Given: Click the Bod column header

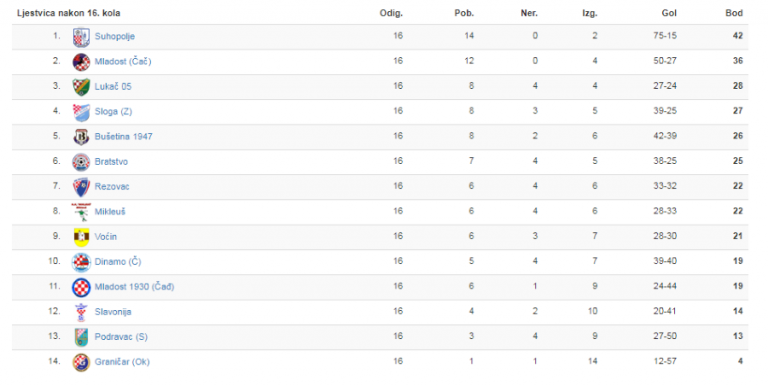Looking at the screenshot, I should (734, 13).
